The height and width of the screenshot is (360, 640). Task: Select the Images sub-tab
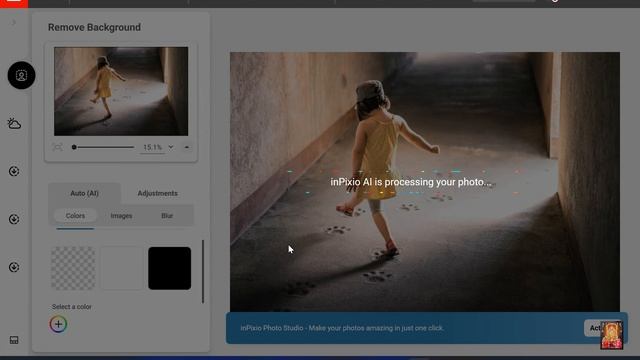121,216
